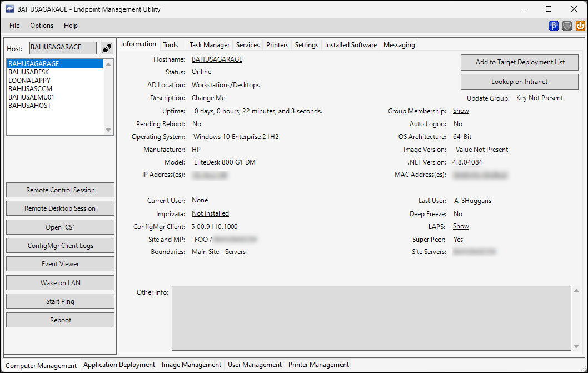Click Other Info scroll up arrow
This screenshot has height=373, width=588.
(x=576, y=291)
